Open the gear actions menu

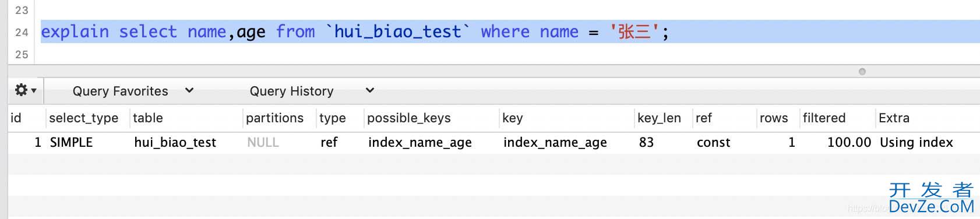(26, 90)
